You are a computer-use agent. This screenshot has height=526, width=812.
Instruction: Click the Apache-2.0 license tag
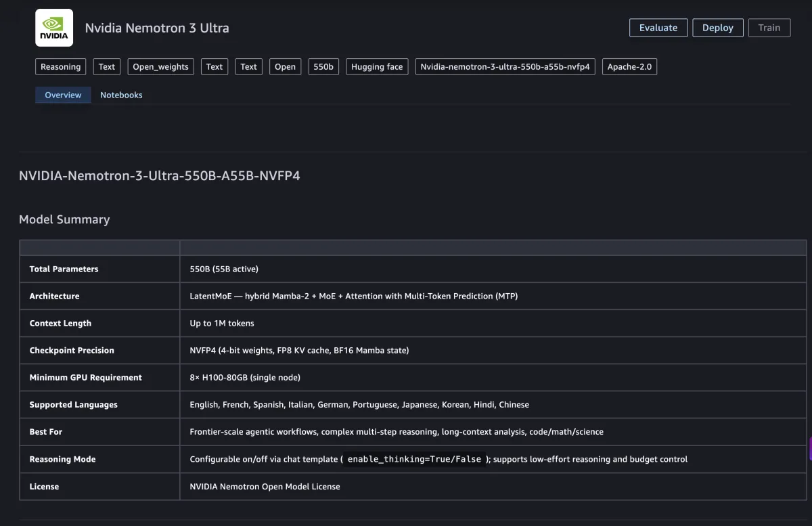tap(629, 66)
